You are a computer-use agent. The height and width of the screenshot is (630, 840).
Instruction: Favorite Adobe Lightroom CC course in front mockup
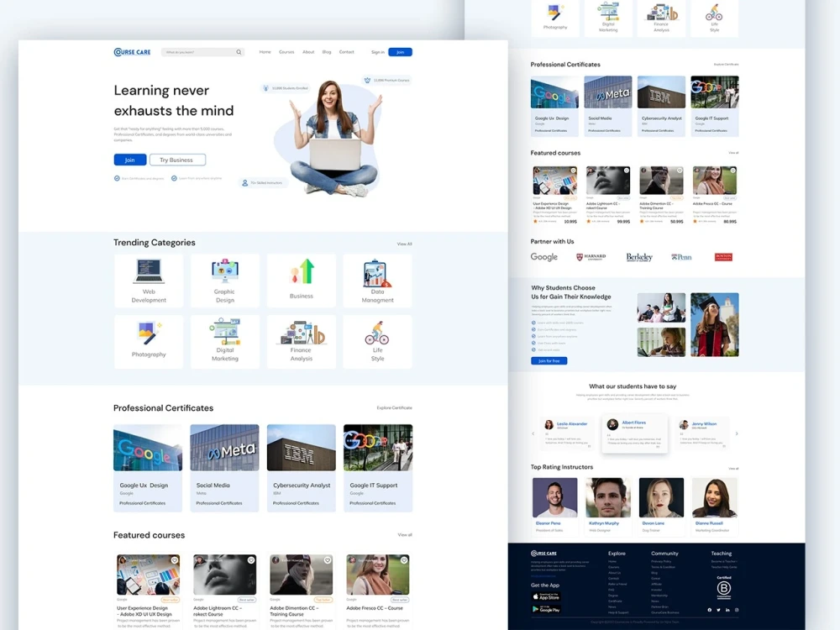pos(251,560)
